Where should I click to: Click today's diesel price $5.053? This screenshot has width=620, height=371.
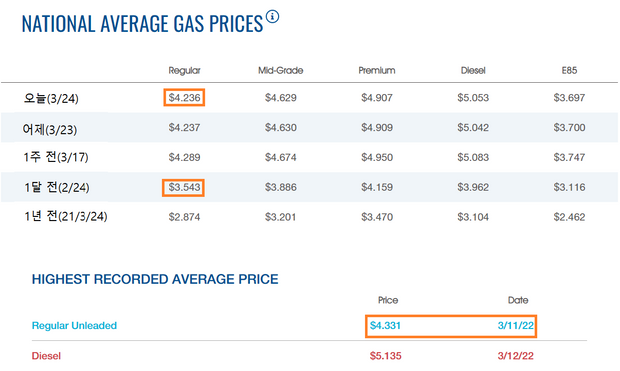pos(473,98)
